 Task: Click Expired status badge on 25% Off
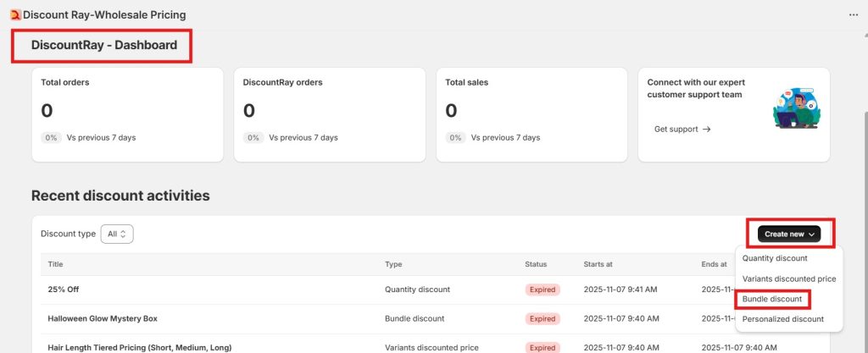click(x=542, y=290)
